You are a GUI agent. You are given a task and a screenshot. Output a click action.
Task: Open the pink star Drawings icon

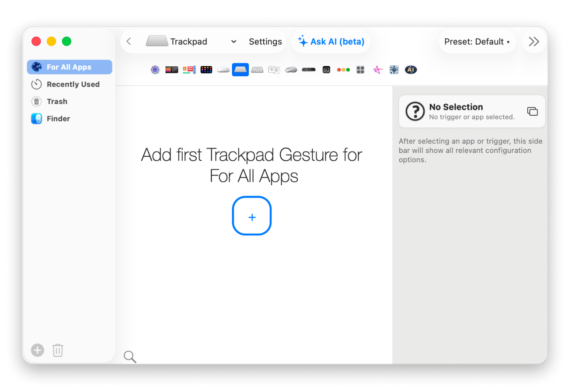[378, 70]
